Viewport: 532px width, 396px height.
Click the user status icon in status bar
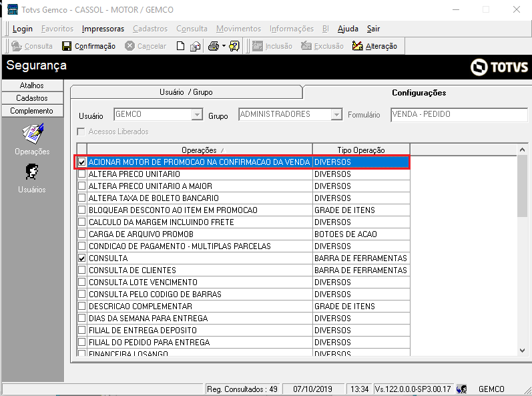[461, 389]
